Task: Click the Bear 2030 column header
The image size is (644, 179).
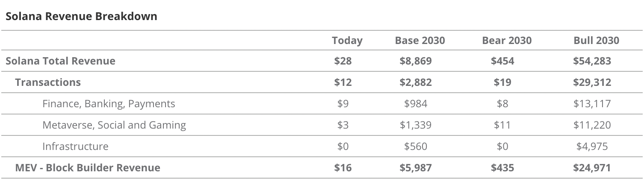Action: pos(506,41)
